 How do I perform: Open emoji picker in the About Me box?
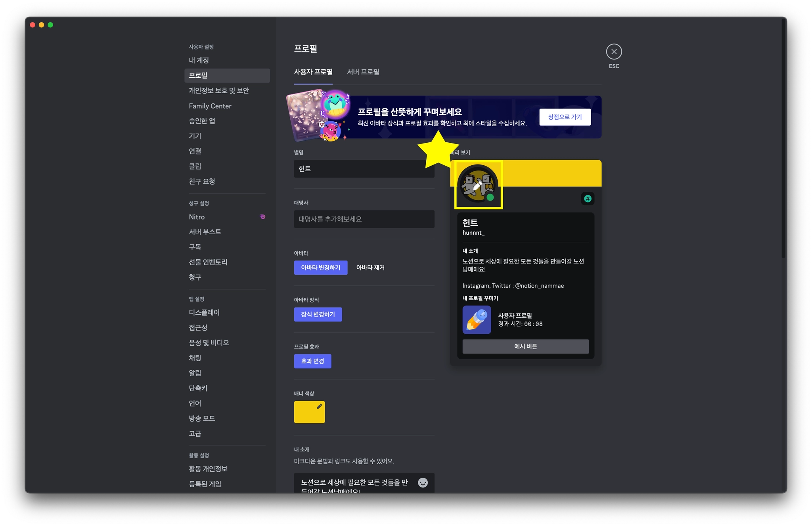coord(423,482)
